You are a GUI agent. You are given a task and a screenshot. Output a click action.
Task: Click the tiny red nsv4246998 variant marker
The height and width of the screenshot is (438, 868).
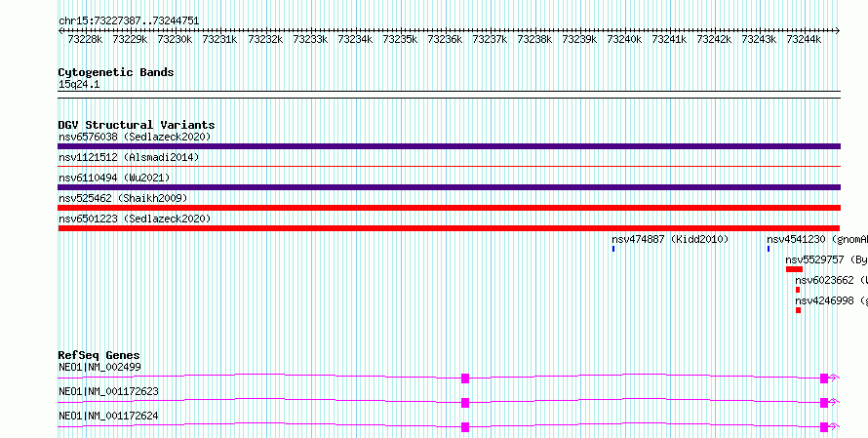[x=798, y=310]
